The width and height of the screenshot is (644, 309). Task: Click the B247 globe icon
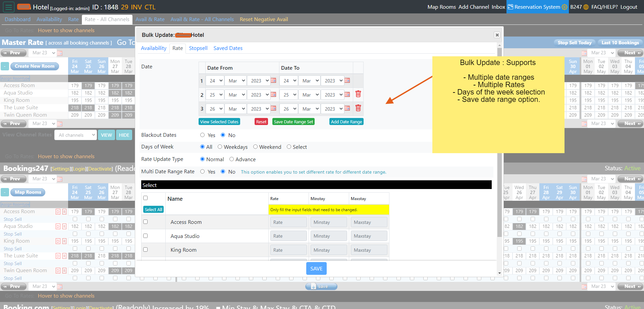tap(586, 7)
